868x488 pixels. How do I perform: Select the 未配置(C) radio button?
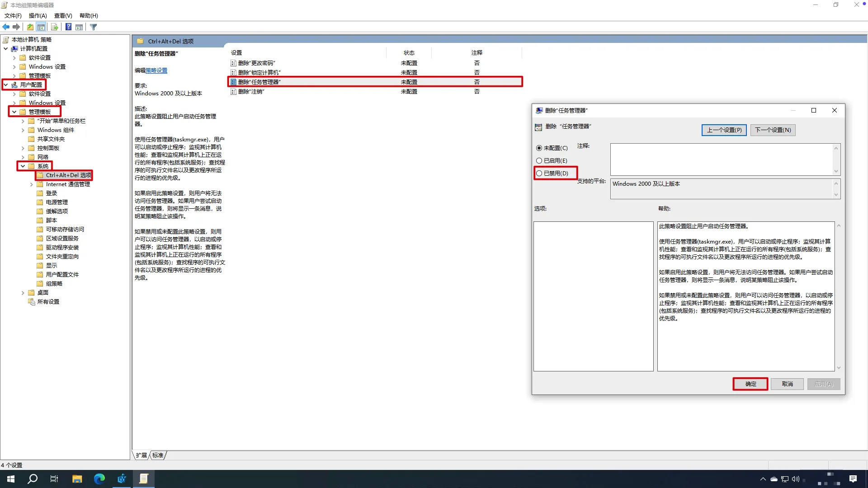(x=539, y=148)
